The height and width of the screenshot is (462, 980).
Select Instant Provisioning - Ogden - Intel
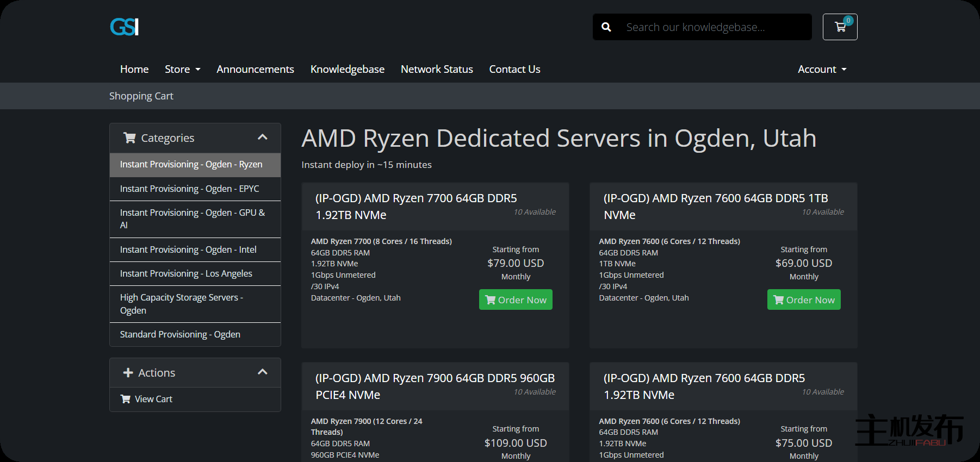(x=195, y=249)
